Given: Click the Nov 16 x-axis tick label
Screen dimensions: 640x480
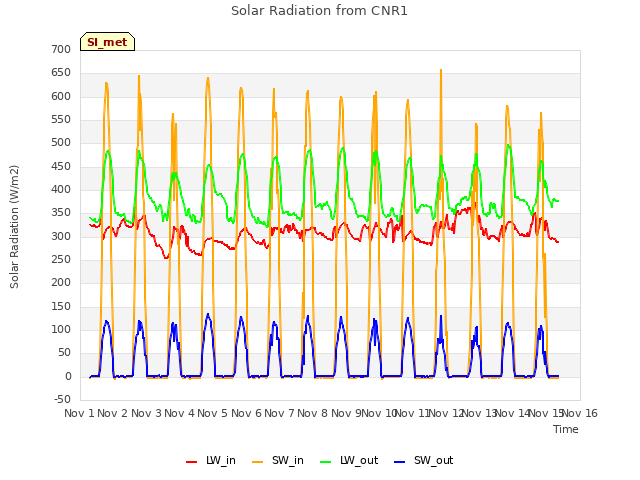Looking at the screenshot, I should pos(580,413).
